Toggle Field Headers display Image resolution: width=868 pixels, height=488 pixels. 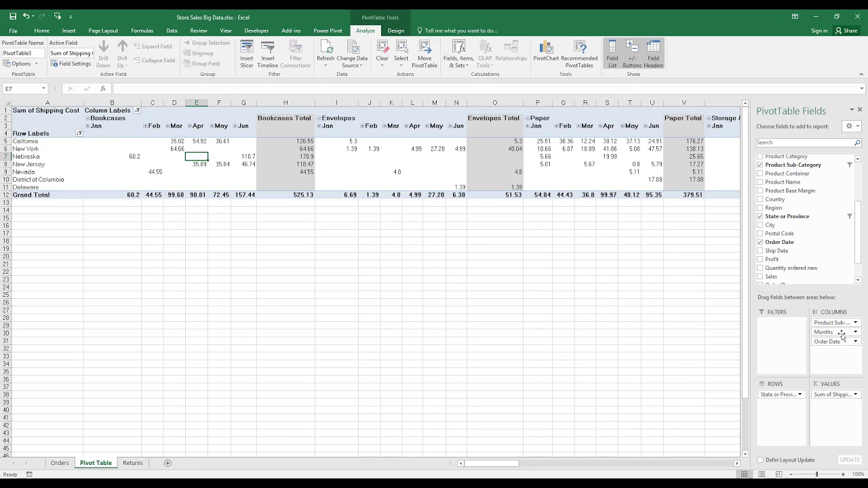[x=653, y=54]
